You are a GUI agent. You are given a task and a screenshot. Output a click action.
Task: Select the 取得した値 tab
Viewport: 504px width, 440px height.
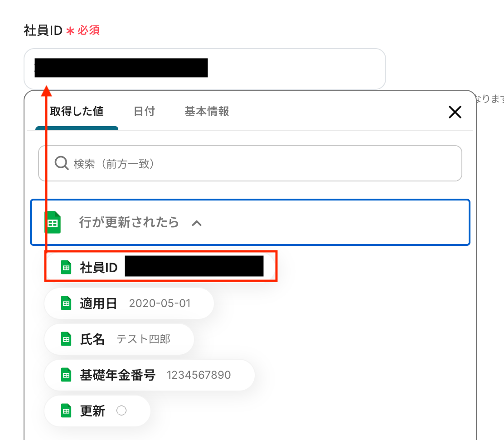[x=77, y=111]
